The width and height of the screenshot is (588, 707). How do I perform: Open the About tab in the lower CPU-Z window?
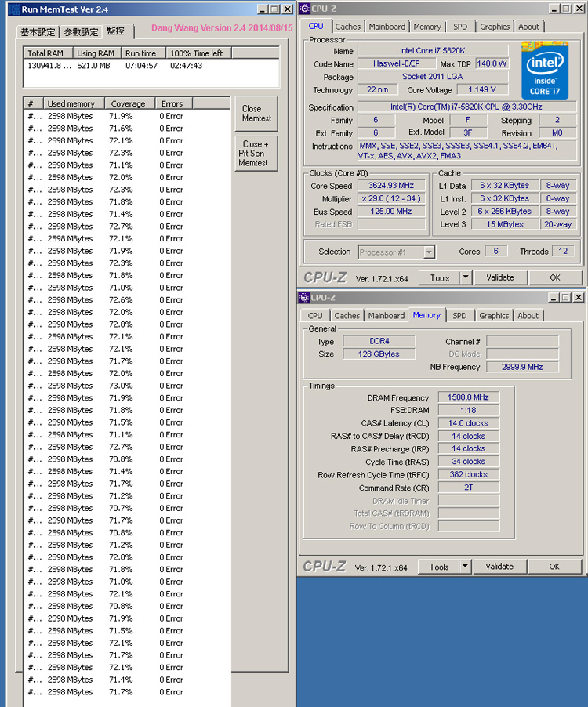tap(528, 316)
